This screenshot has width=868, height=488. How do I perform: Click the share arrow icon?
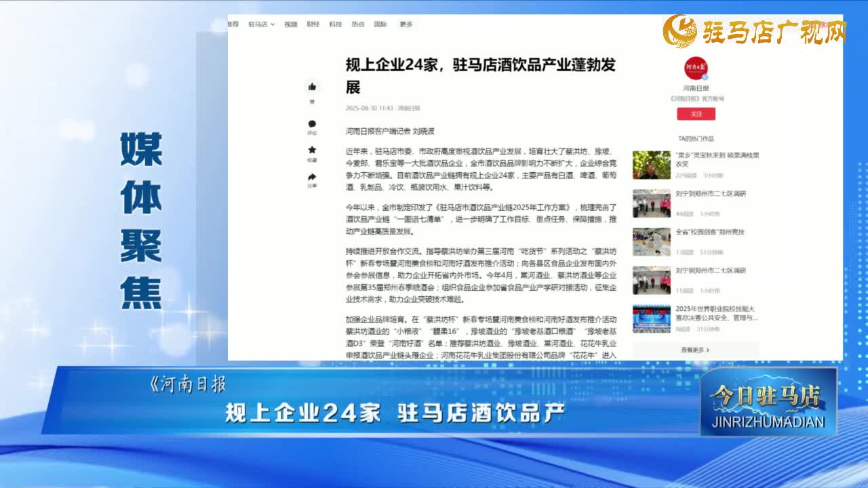click(x=312, y=176)
